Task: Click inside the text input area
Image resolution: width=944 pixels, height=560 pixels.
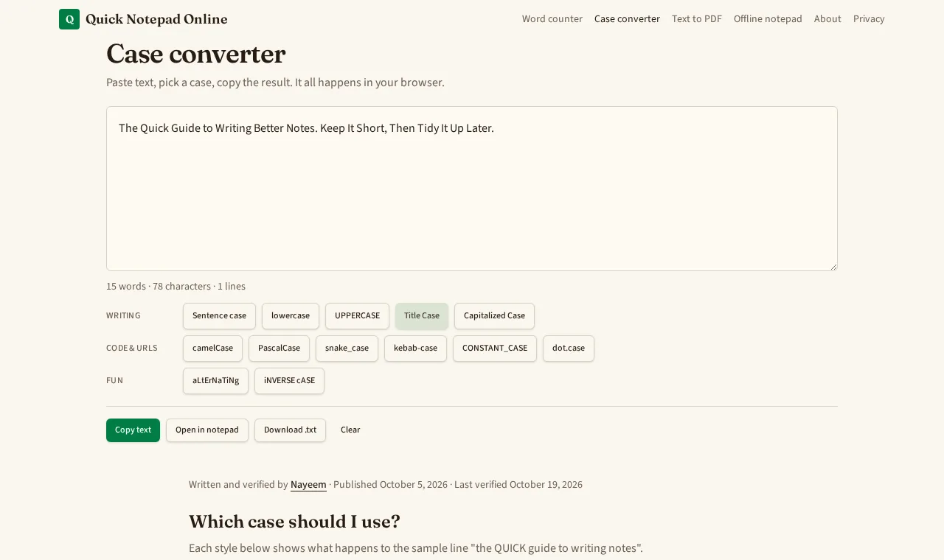Action: 472,189
